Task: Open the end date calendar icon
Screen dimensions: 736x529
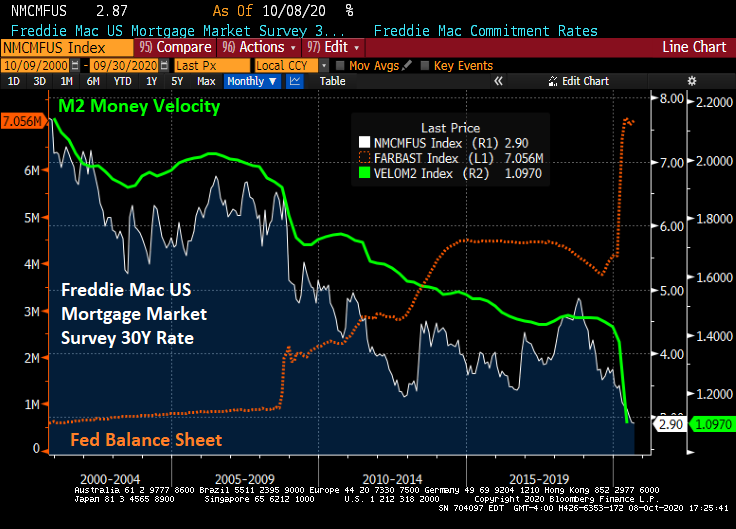Action: (x=164, y=66)
